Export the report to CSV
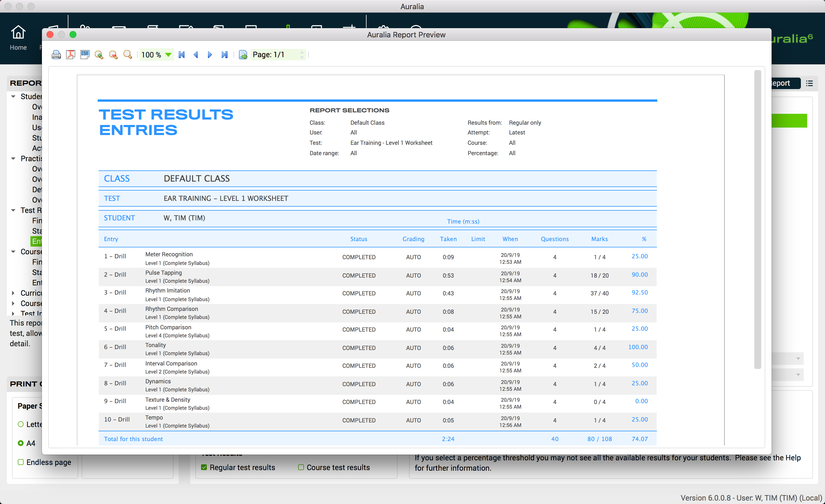Viewport: 825px width, 504px height. pos(84,54)
